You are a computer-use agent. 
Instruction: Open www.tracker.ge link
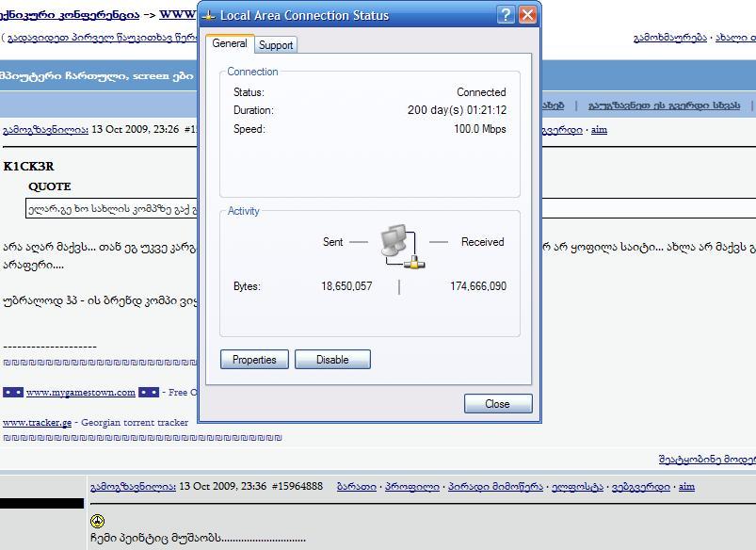[x=37, y=423]
